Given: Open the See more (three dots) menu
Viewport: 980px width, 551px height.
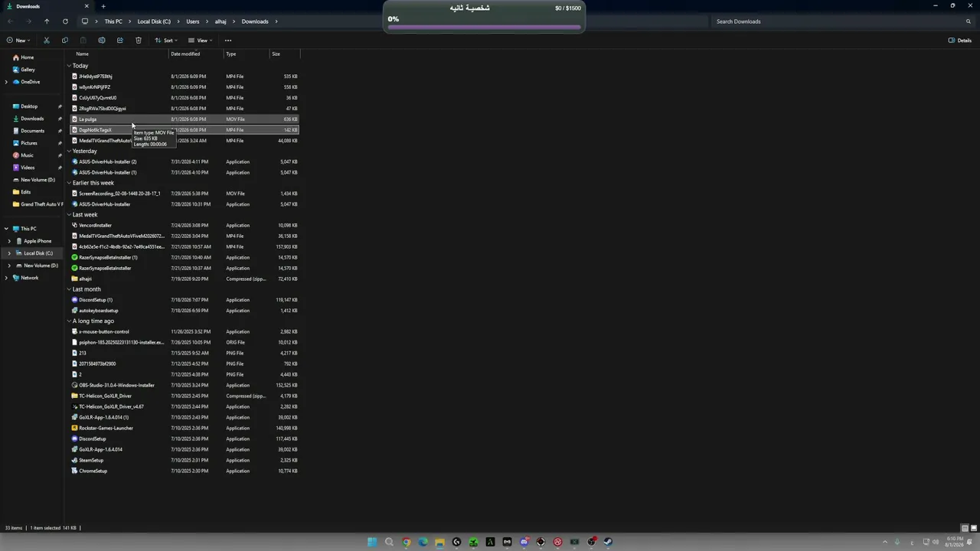Looking at the screenshot, I should tap(228, 41).
